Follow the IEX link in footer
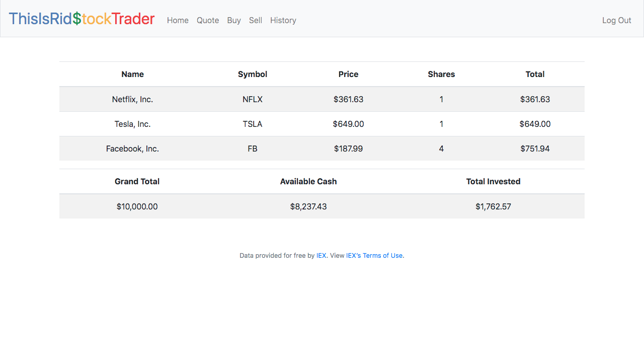Viewport: 644px width, 360px height. pyautogui.click(x=321, y=255)
